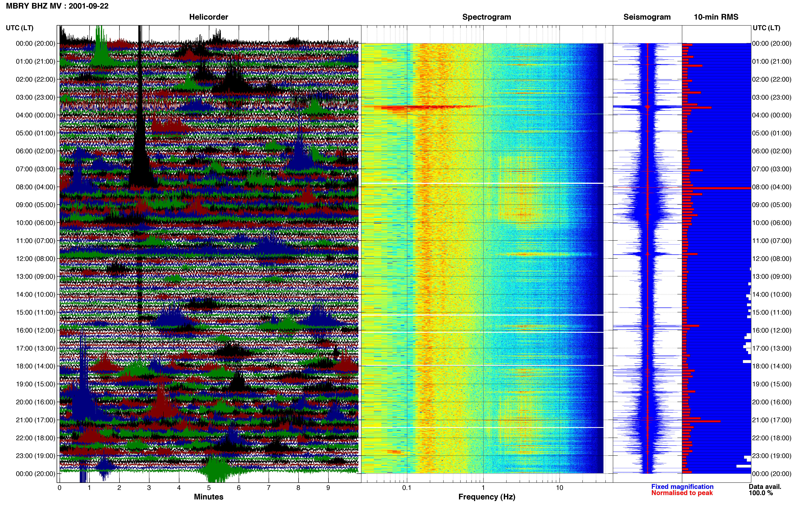Click the right time label '07:00 (03:00)'
This screenshot has height=508, width=812.
[x=772, y=169]
